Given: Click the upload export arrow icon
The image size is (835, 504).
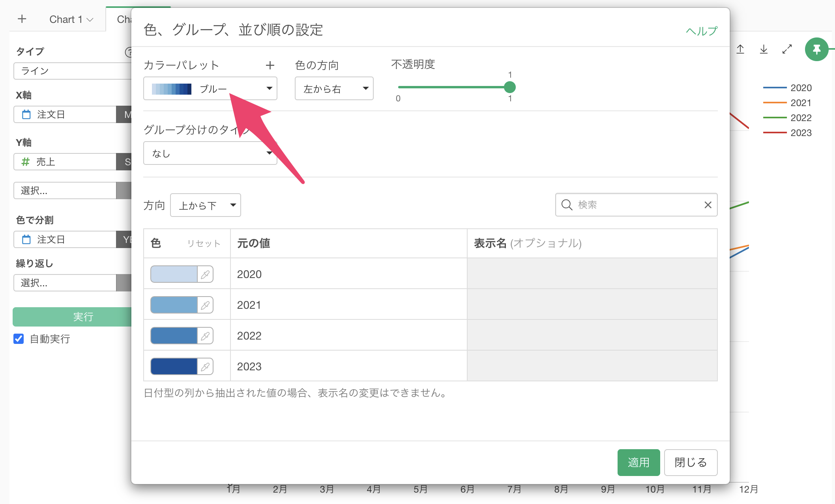Looking at the screenshot, I should (x=740, y=49).
